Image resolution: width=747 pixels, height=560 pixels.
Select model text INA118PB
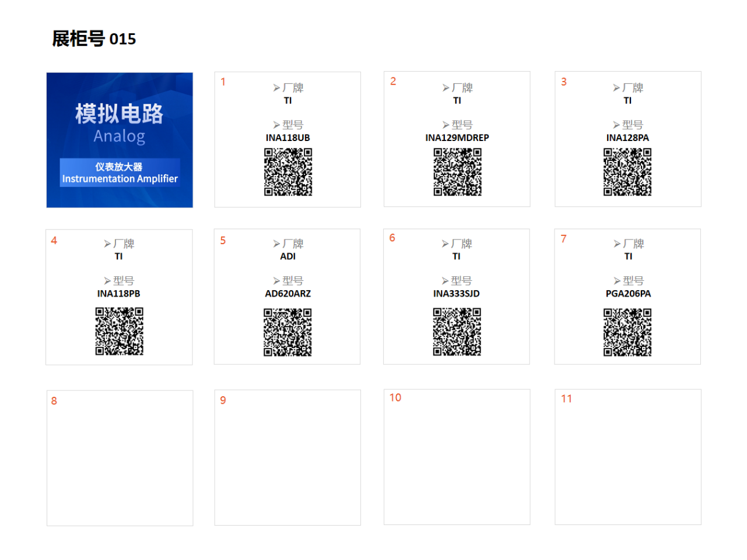[119, 294]
